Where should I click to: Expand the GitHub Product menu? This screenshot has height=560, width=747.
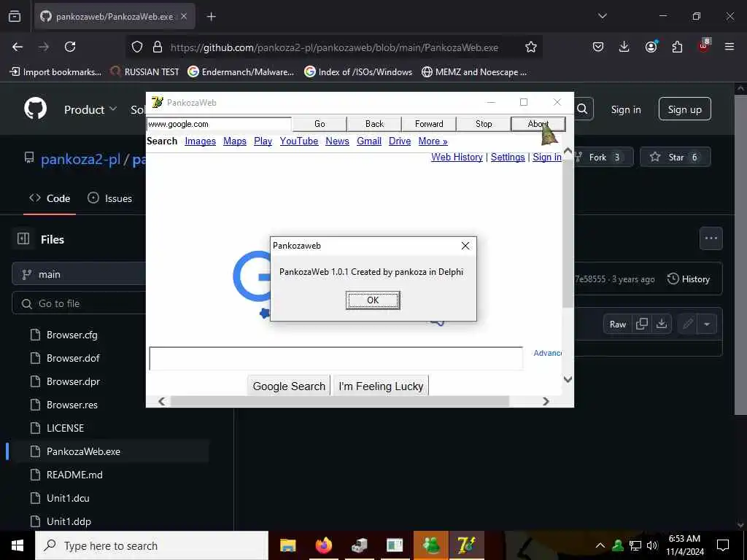pos(90,109)
